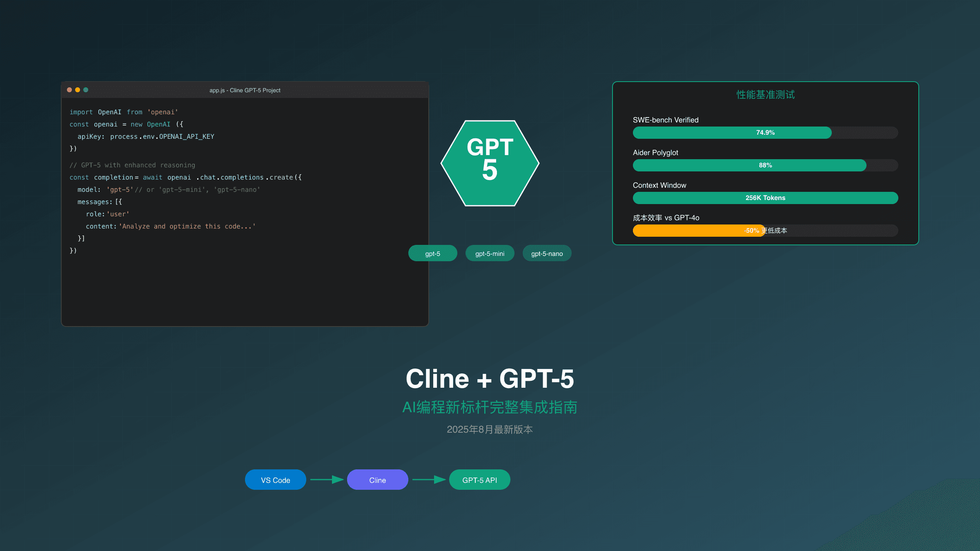Click the purple Cline flow pill
Screen dimensions: 980x551
[378, 480]
